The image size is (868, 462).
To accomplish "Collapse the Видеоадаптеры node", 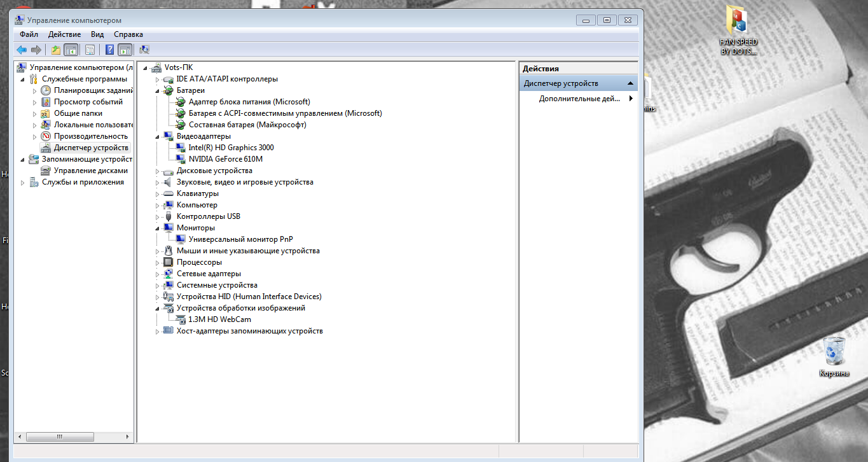I will coord(158,137).
